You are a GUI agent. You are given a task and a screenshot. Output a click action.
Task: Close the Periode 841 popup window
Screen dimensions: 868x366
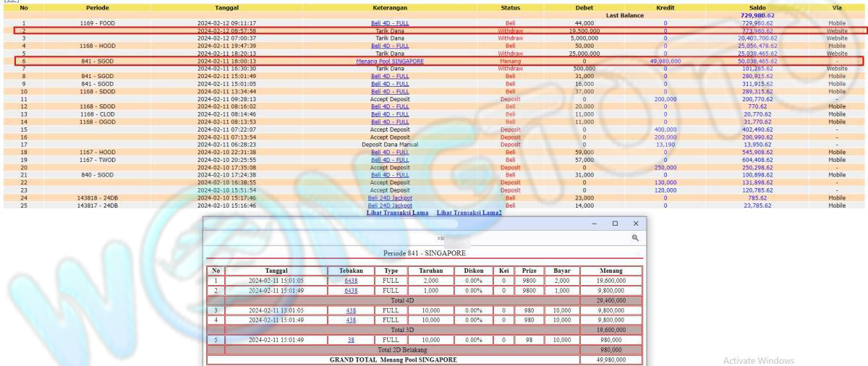point(635,224)
